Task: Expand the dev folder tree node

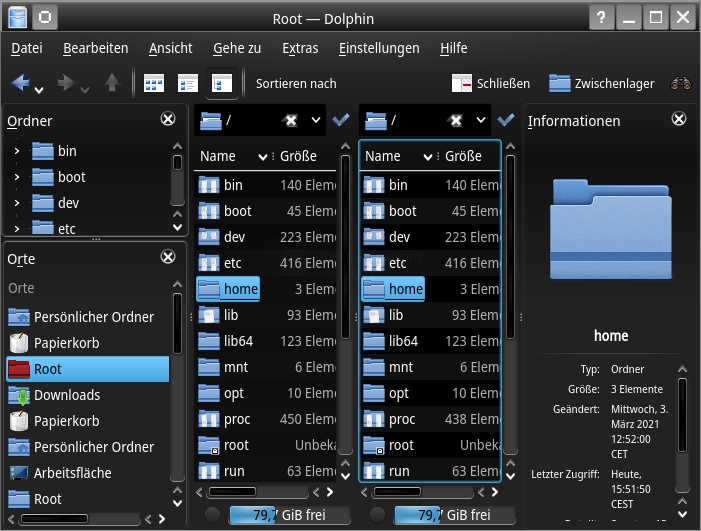Action: point(17,203)
